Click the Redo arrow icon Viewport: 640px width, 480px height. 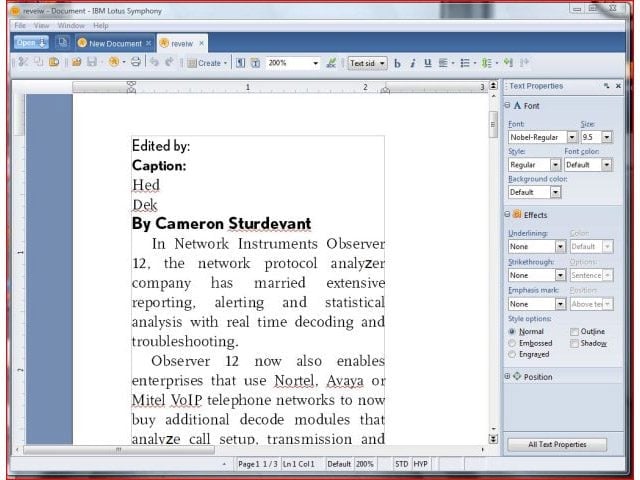169,62
